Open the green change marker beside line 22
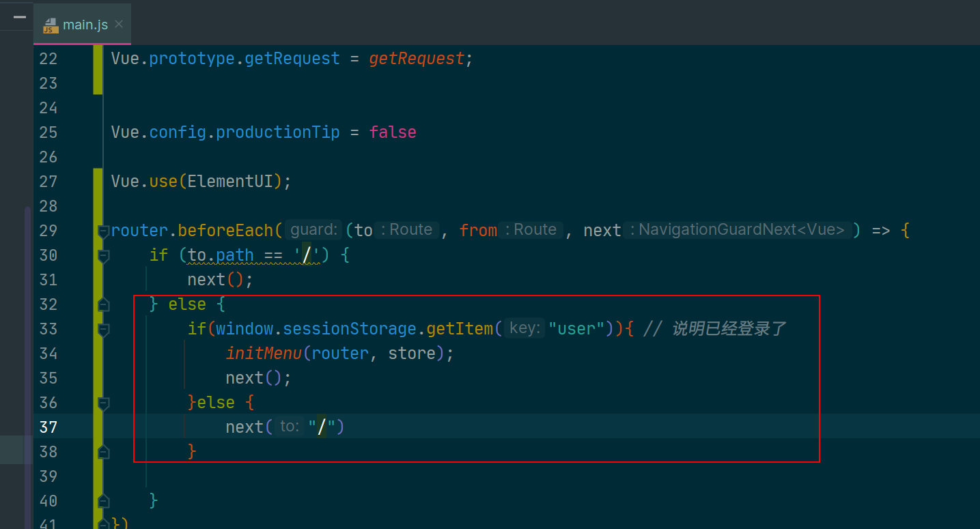 coord(98,70)
